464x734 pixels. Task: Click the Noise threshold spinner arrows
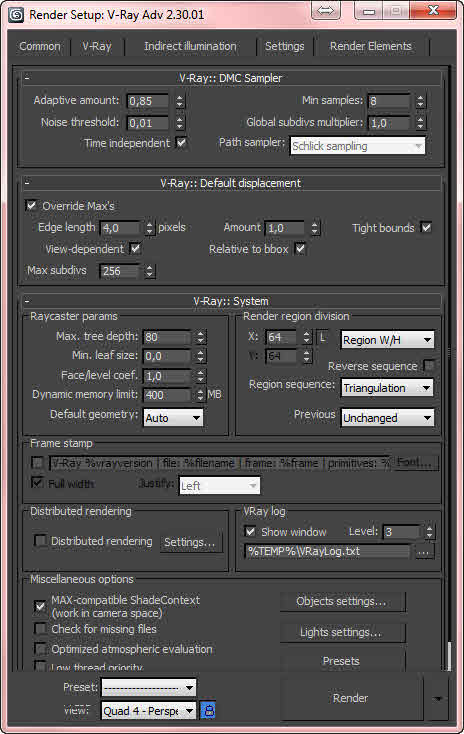click(180, 123)
